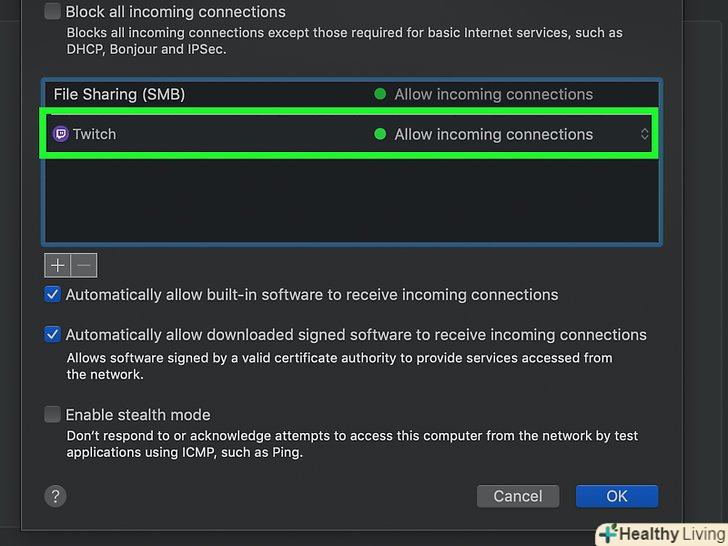Confirm settings with the OK button
The image size is (728, 546).
point(616,496)
